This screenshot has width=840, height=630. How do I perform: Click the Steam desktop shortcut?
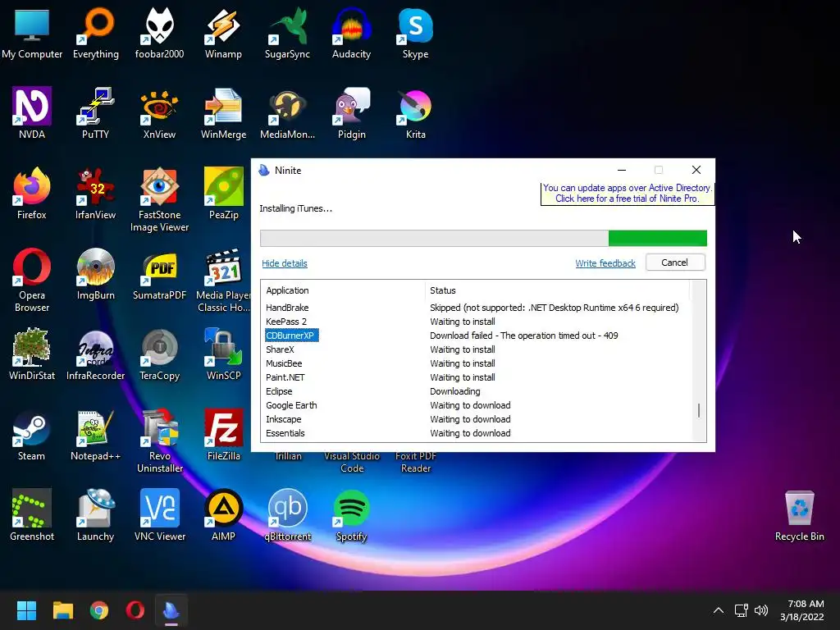click(32, 435)
